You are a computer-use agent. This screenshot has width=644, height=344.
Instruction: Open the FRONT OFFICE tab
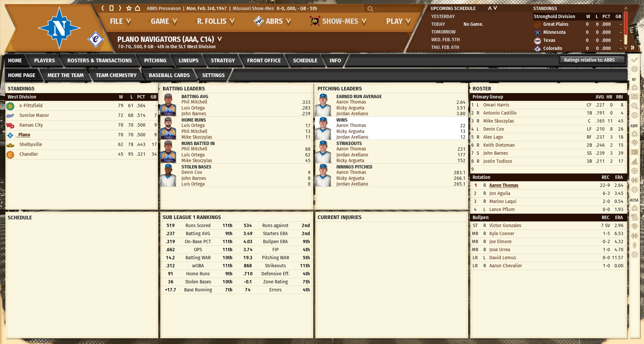pyautogui.click(x=264, y=61)
